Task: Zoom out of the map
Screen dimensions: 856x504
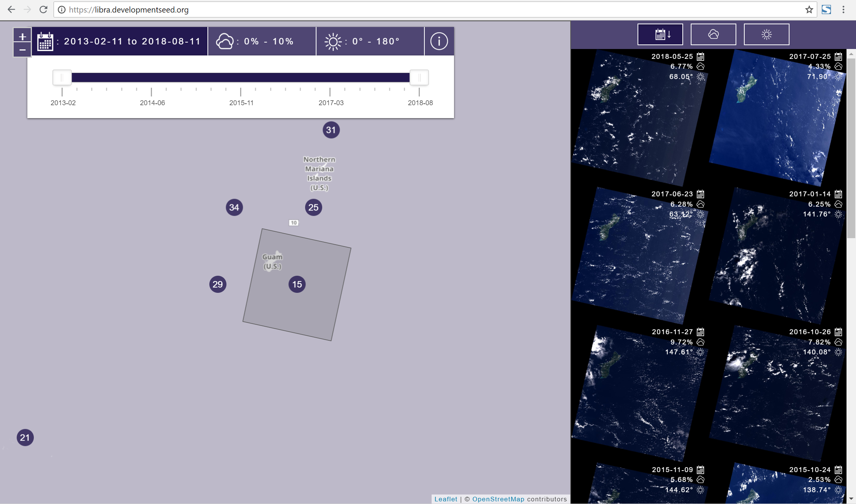Action: click(x=22, y=50)
